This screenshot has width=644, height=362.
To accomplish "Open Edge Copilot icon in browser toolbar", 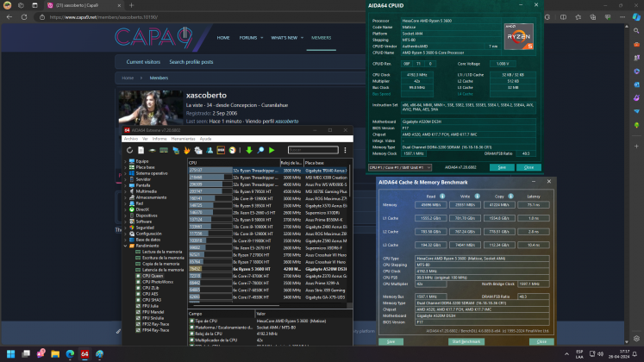I will point(636,17).
